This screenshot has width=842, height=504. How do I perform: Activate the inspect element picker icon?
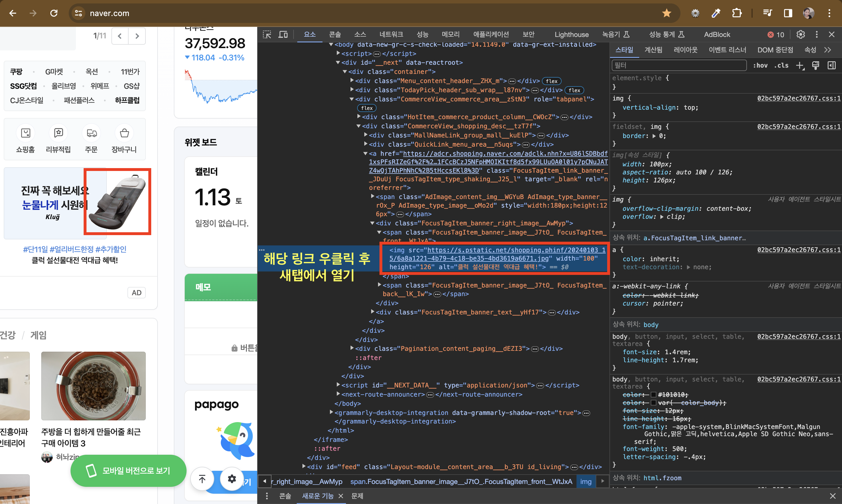tap(267, 34)
